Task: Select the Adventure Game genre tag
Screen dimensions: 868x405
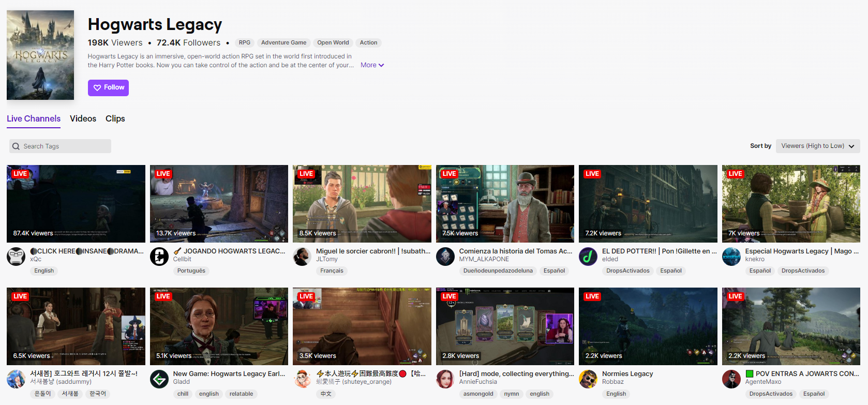Action: (x=283, y=43)
